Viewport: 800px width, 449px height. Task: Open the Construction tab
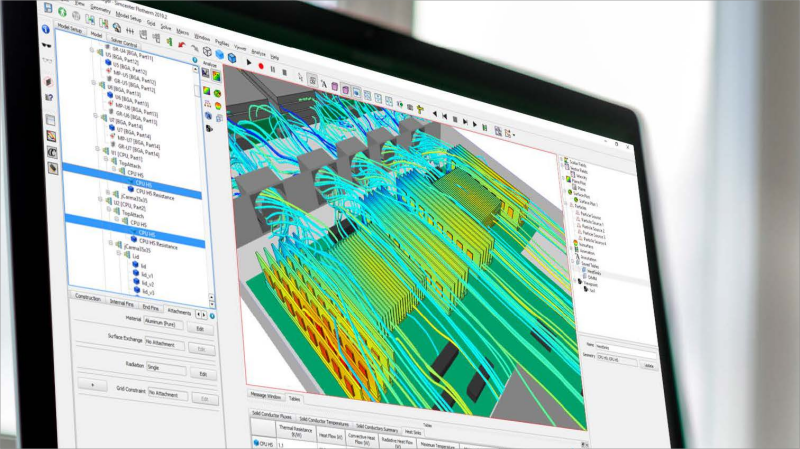pos(88,296)
